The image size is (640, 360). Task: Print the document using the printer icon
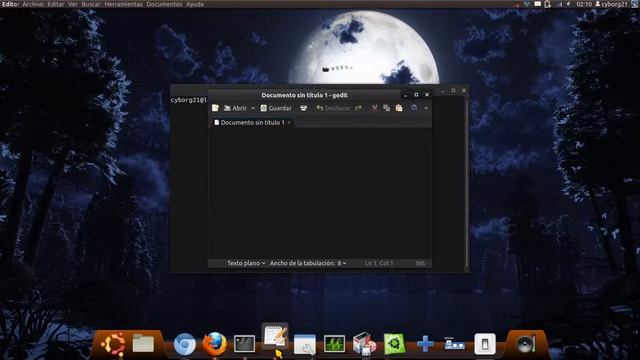click(303, 108)
